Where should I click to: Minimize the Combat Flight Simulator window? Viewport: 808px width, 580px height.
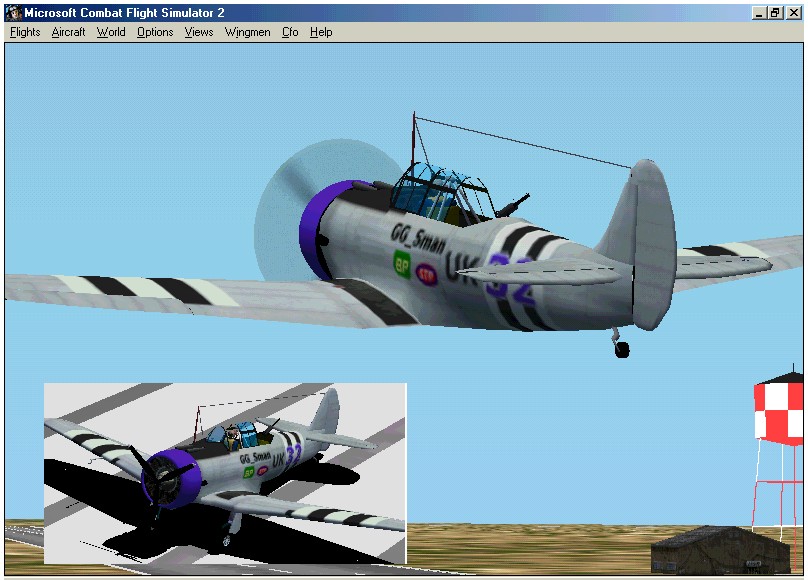tap(758, 13)
